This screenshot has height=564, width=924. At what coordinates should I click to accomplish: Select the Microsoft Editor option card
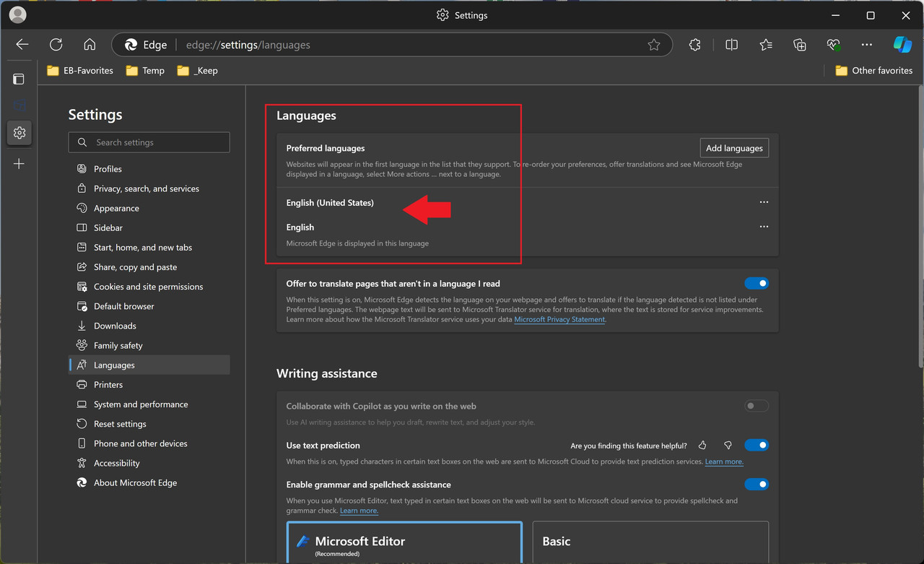pos(404,542)
